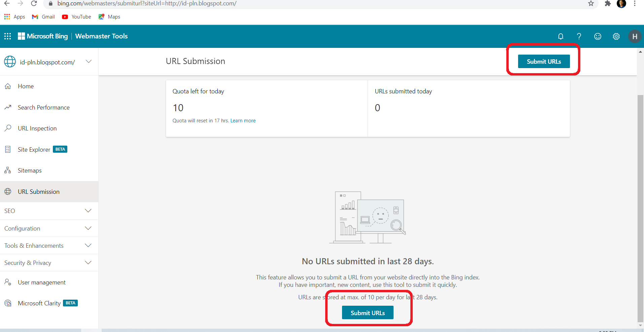This screenshot has width=644, height=332.
Task: Open URL Inspection page
Action: click(x=49, y=128)
